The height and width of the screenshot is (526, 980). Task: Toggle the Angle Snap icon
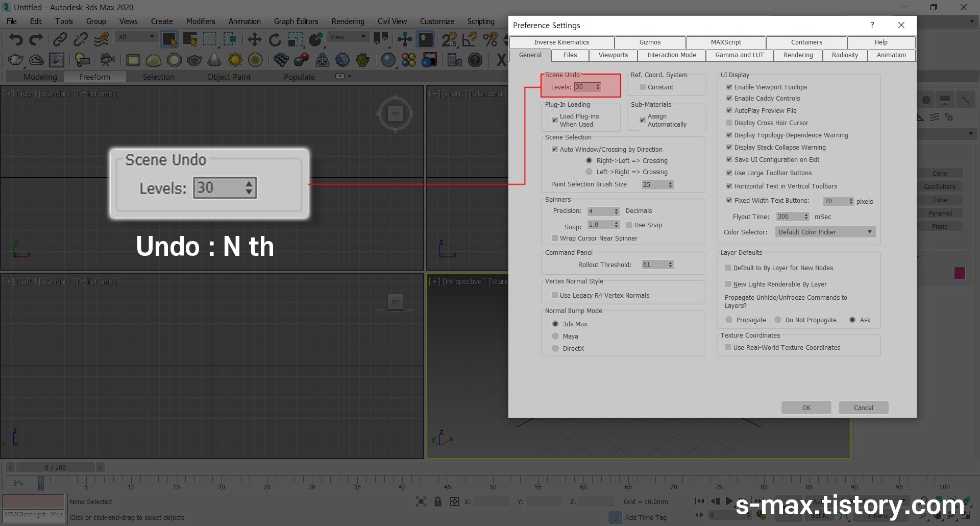[470, 39]
